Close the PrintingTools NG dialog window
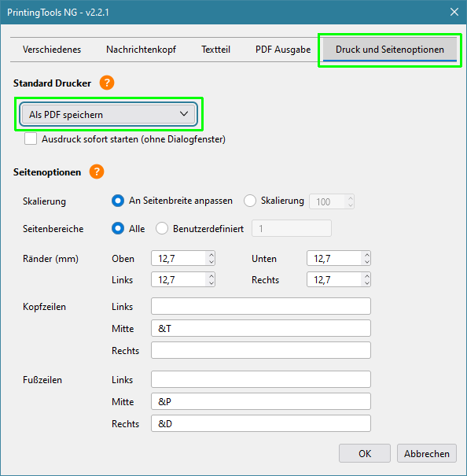 point(454,12)
